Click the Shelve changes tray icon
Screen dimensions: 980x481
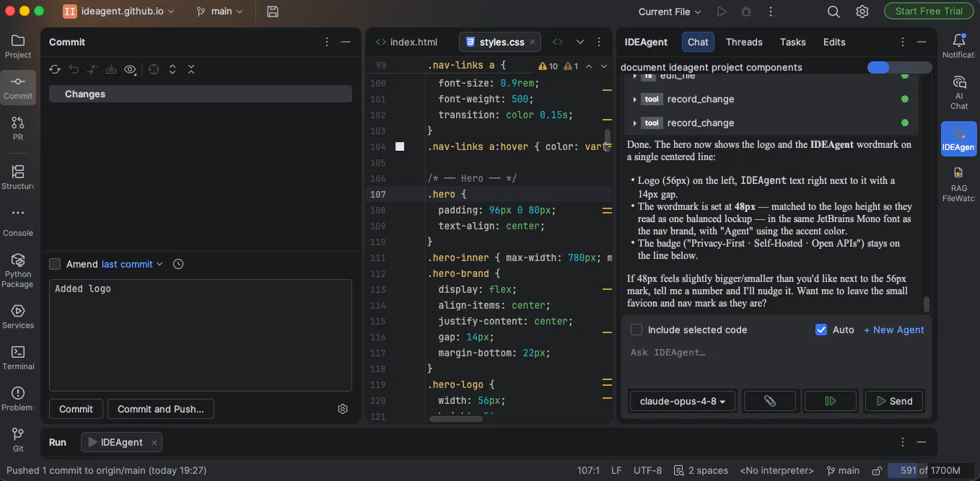pos(111,69)
